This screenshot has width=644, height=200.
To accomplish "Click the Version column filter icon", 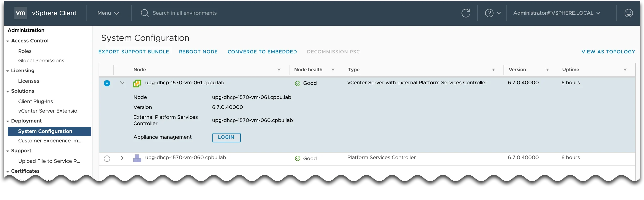I will point(548,70).
